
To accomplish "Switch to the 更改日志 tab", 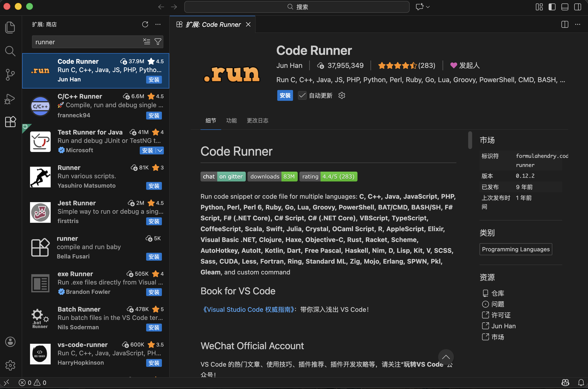I will pos(257,120).
